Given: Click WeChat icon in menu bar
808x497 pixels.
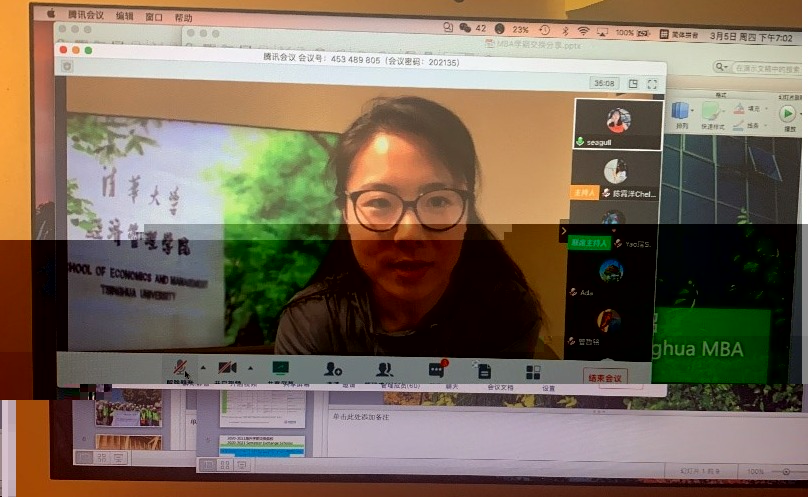Looking at the screenshot, I should click(465, 27).
